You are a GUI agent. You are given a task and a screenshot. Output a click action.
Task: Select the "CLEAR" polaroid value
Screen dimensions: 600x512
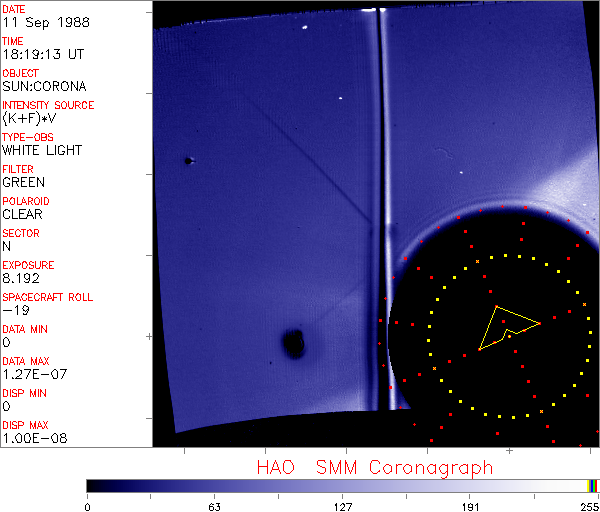point(24,214)
